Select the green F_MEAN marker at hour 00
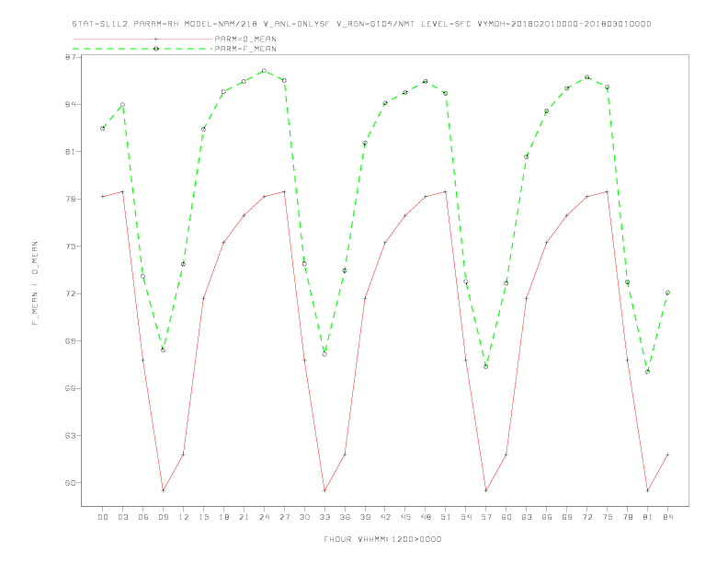The image size is (728, 563). (103, 128)
